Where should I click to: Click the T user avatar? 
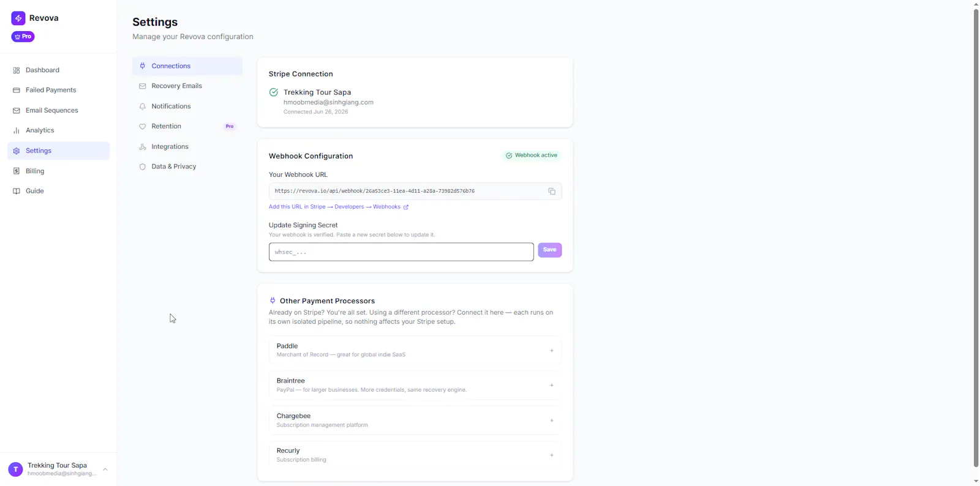click(16, 469)
